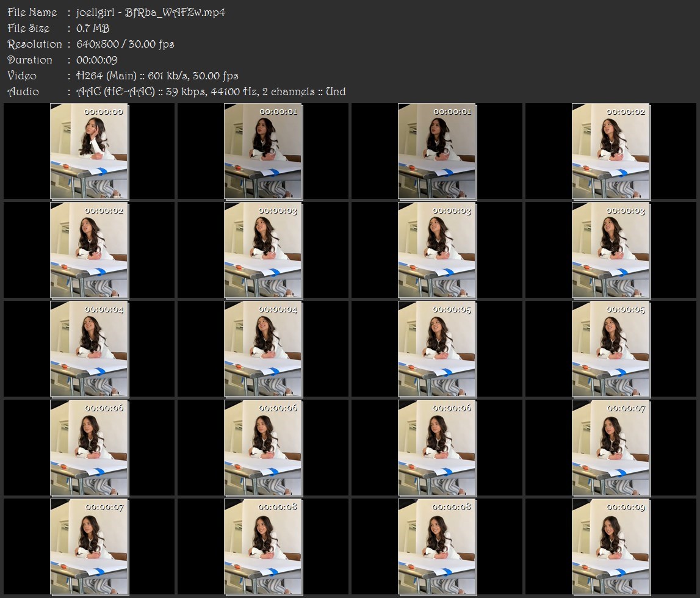This screenshot has width=700, height=598.
Task: Open the bottom-row thumbnail stamped 00:00:07
Action: 89,547
